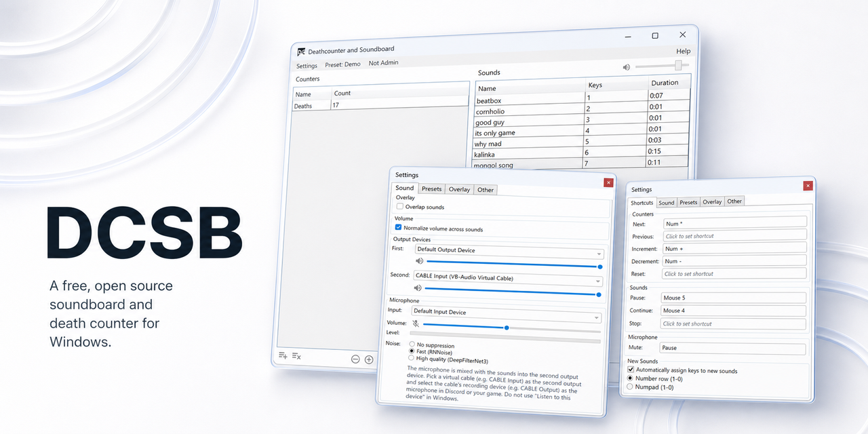Click the Pause shortcut field Mouse 5

(x=733, y=298)
